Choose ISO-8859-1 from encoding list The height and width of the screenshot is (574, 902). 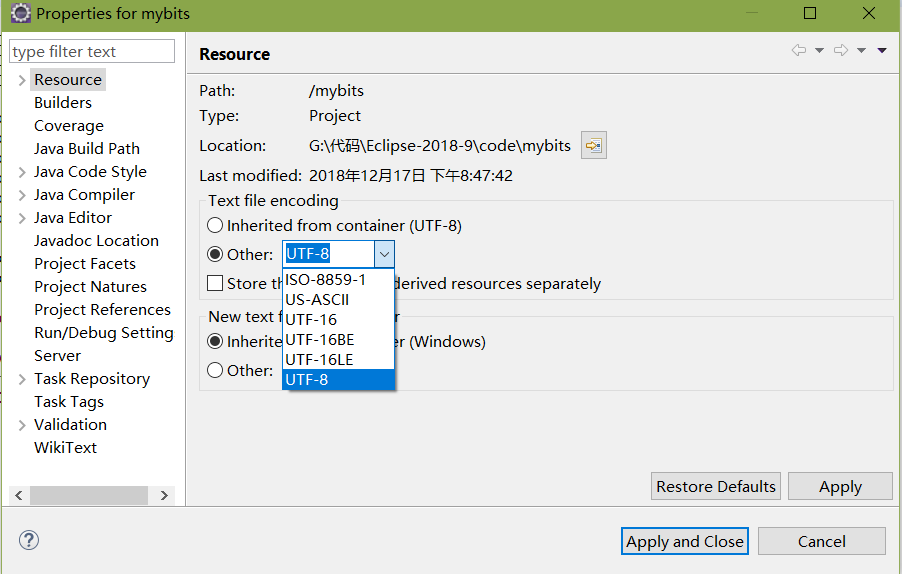tap(338, 280)
